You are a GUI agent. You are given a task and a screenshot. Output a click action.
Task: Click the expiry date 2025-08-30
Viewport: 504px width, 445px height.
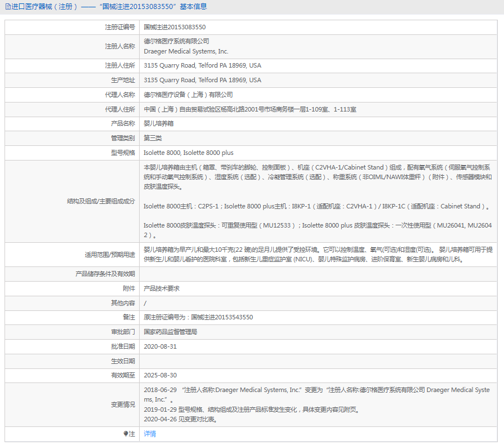point(160,375)
